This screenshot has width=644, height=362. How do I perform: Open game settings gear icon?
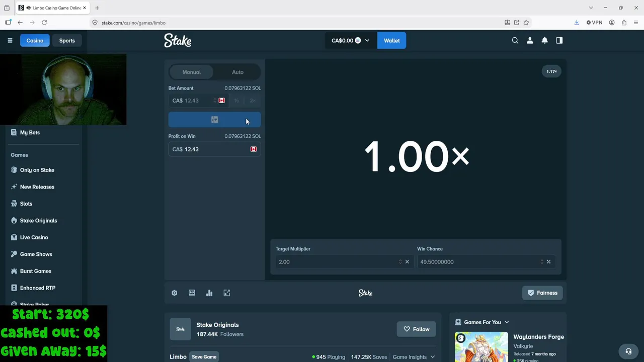tap(174, 293)
